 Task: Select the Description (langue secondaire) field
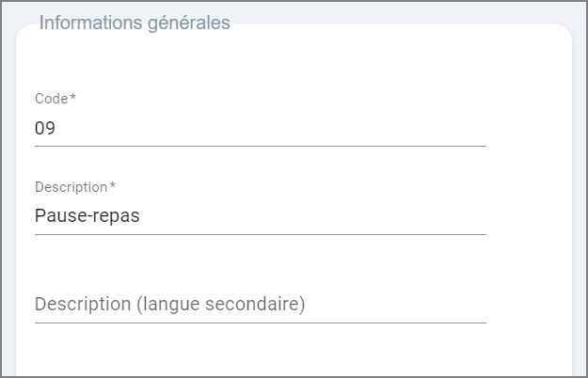pos(260,305)
